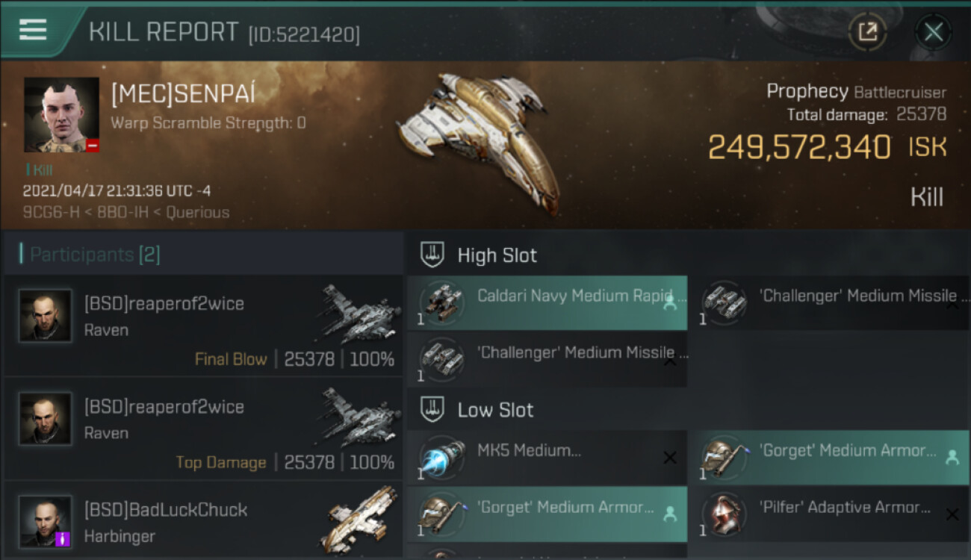Select the Querious region link
The height and width of the screenshot is (560, 971).
pos(197,213)
